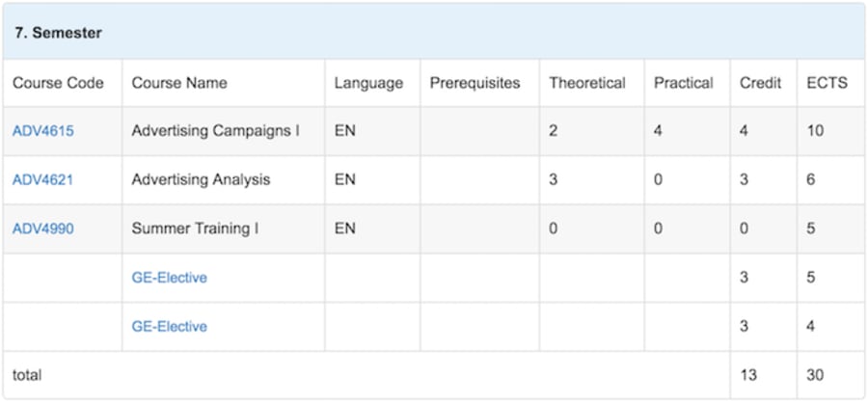Open the ADV4990 course code link
868x403 pixels.
[x=43, y=228]
